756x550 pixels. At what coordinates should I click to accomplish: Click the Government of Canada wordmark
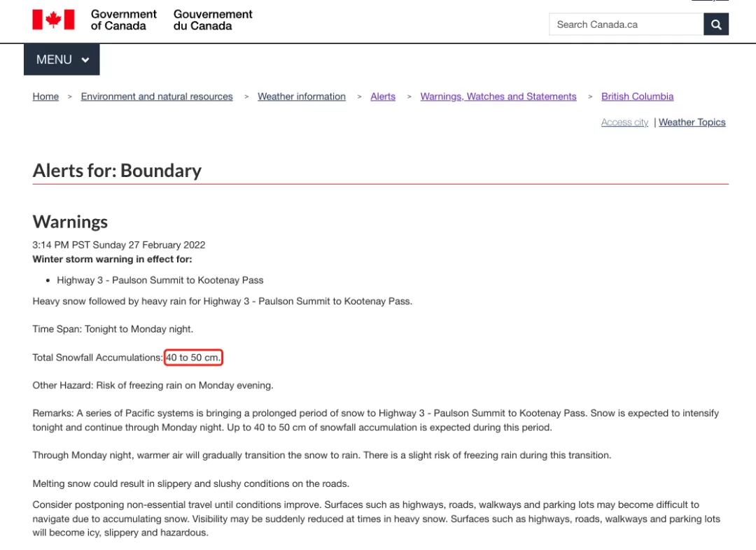coord(123,20)
